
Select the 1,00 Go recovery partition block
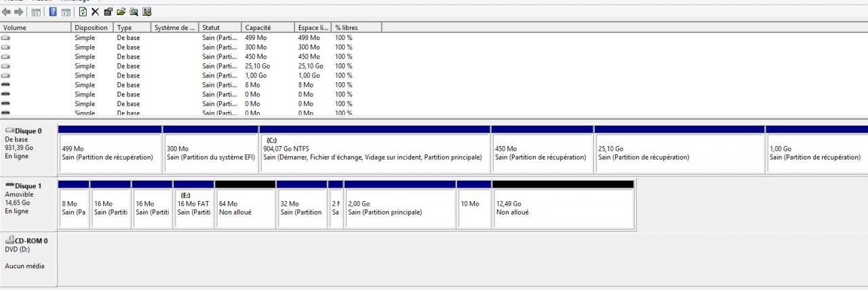pos(816,149)
